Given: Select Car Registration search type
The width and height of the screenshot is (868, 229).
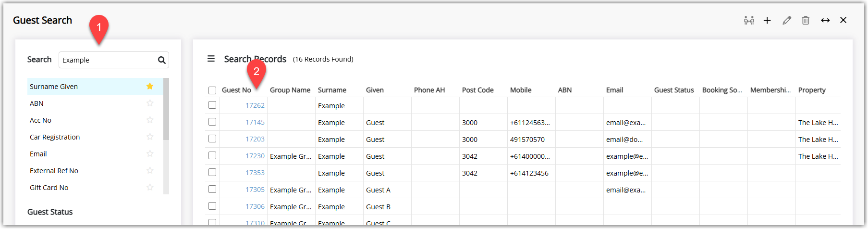Looking at the screenshot, I should (x=95, y=137).
